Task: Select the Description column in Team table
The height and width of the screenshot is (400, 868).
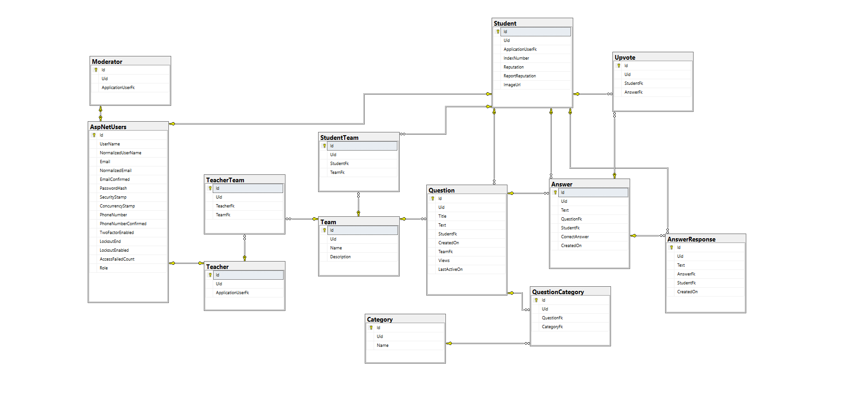Action: [340, 257]
